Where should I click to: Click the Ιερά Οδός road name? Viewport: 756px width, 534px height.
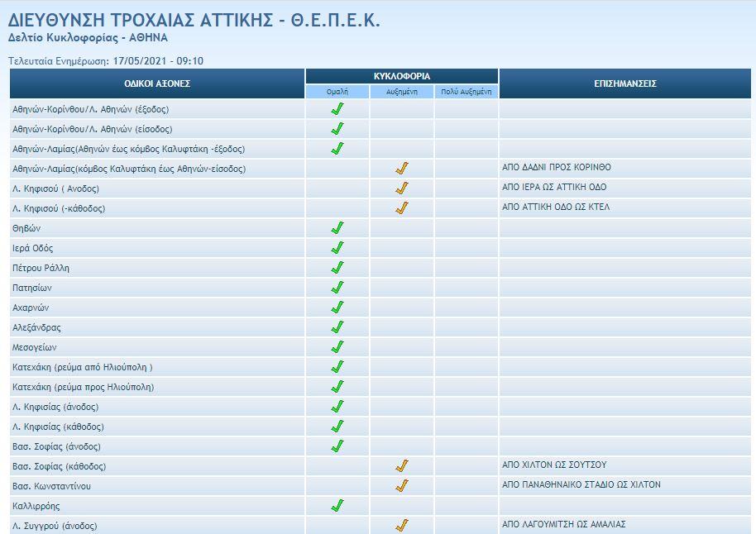[33, 249]
